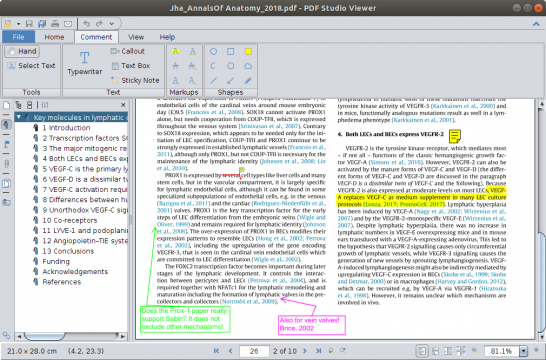Switch to the Home tab
This screenshot has width=546, height=360.
[x=54, y=37]
